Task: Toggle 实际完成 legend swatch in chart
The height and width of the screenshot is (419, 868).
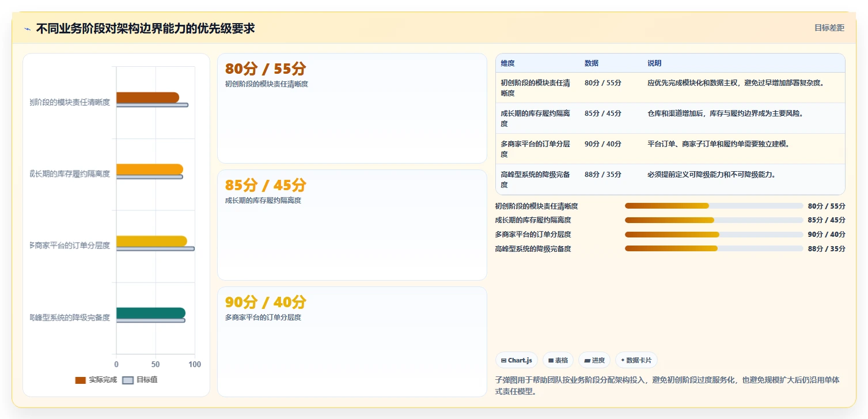Action: 80,380
